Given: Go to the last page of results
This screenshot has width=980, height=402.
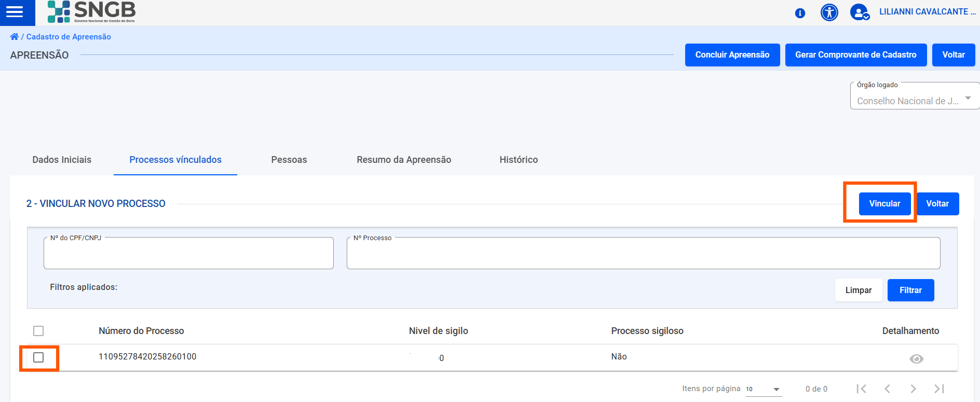Looking at the screenshot, I should pyautogui.click(x=939, y=389).
